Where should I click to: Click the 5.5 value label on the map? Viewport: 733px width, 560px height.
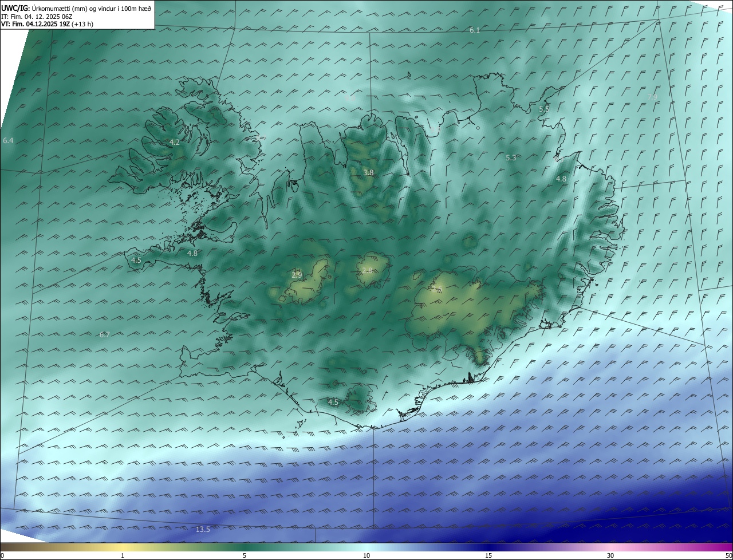click(543, 109)
